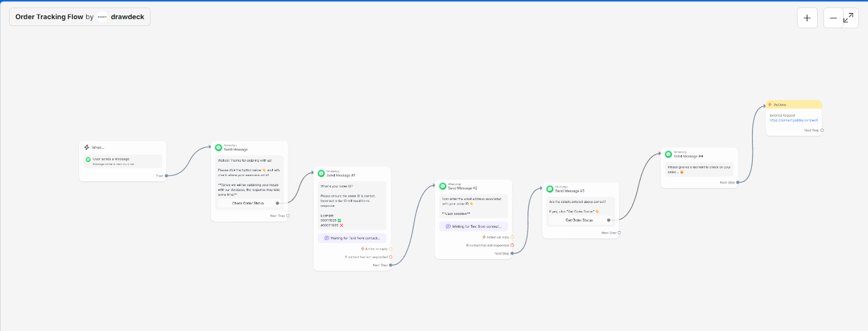Click WhatsApp icon on Send Message #4 card
This screenshot has width=868, height=331.
668,154
